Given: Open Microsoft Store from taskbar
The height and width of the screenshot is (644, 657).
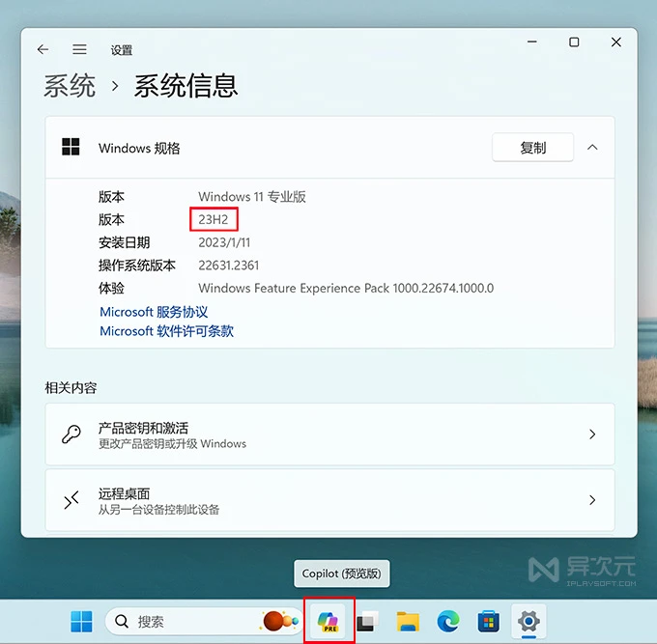Looking at the screenshot, I should point(489,622).
